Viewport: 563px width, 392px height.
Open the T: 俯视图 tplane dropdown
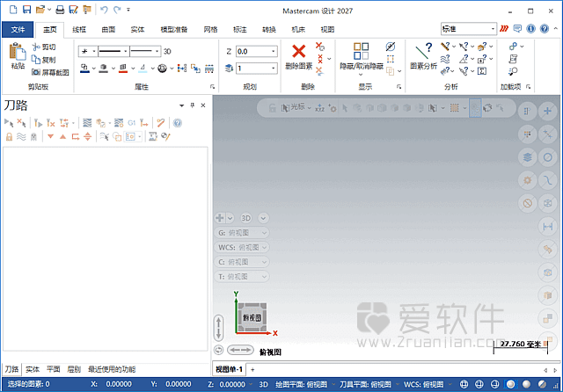(x=242, y=277)
